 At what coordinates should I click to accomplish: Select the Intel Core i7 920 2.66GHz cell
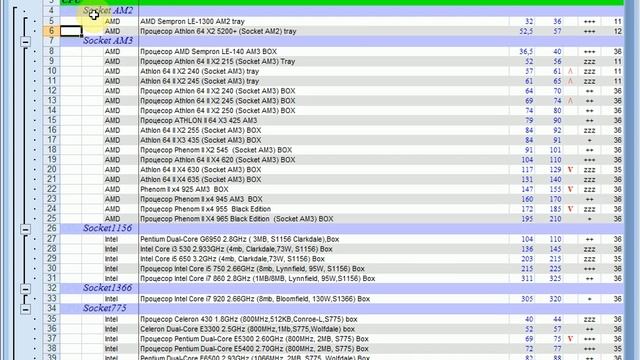point(324,299)
